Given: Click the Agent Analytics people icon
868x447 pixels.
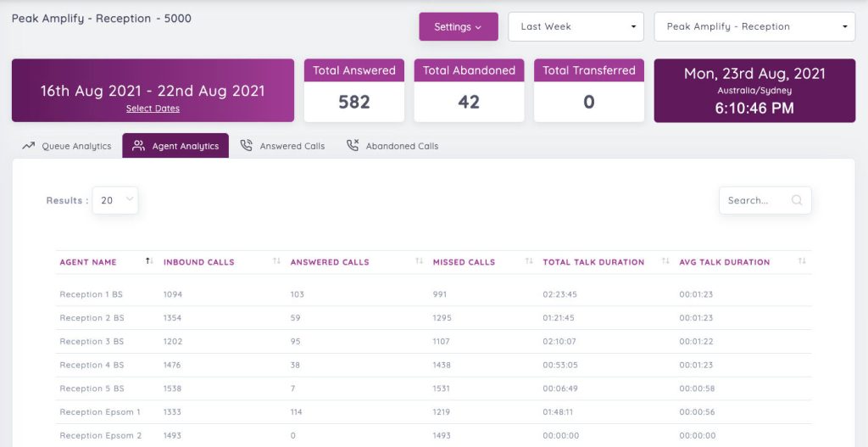Looking at the screenshot, I should pyautogui.click(x=139, y=146).
